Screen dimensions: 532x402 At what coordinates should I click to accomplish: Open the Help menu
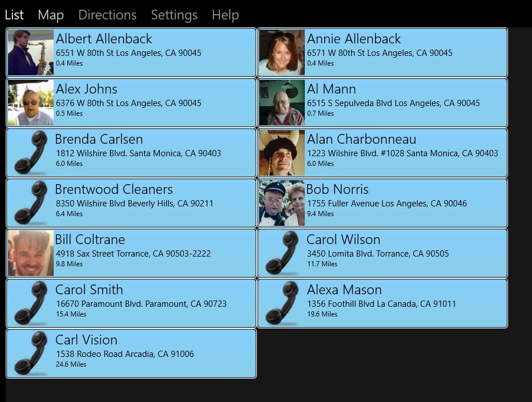click(225, 15)
